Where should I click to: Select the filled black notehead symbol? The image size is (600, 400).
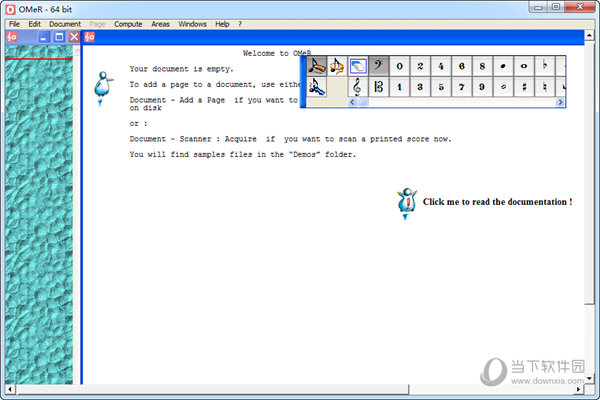(x=503, y=66)
